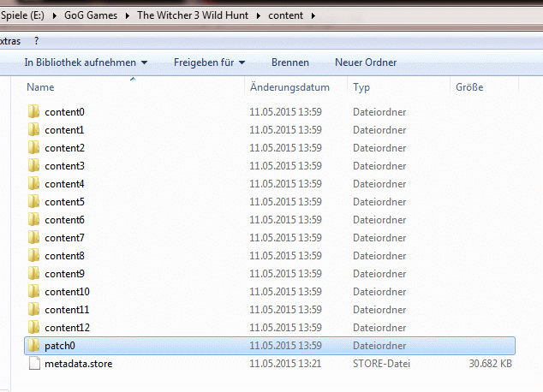Select the content10 folder icon
The width and height of the screenshot is (543, 392).
34,292
